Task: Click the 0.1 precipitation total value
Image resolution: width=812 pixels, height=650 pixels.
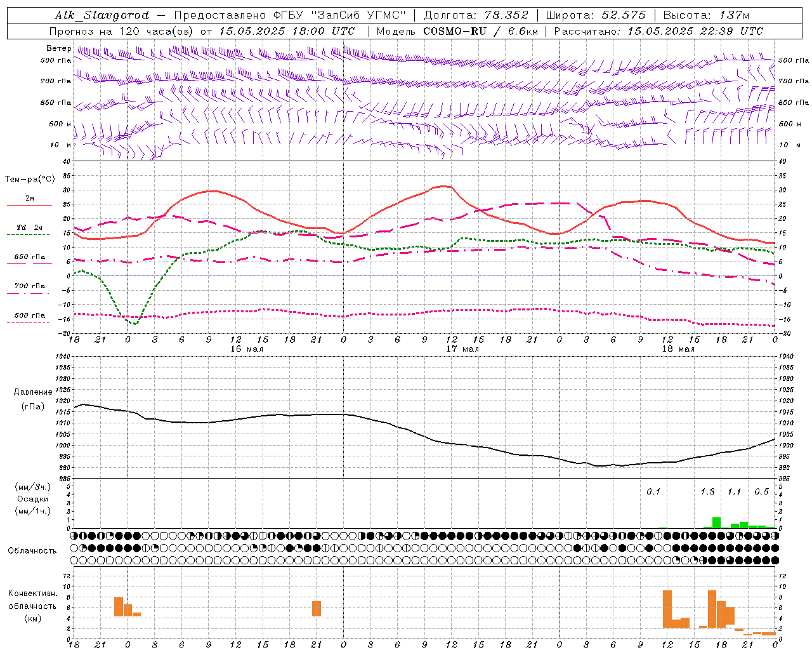Action: 653,492
